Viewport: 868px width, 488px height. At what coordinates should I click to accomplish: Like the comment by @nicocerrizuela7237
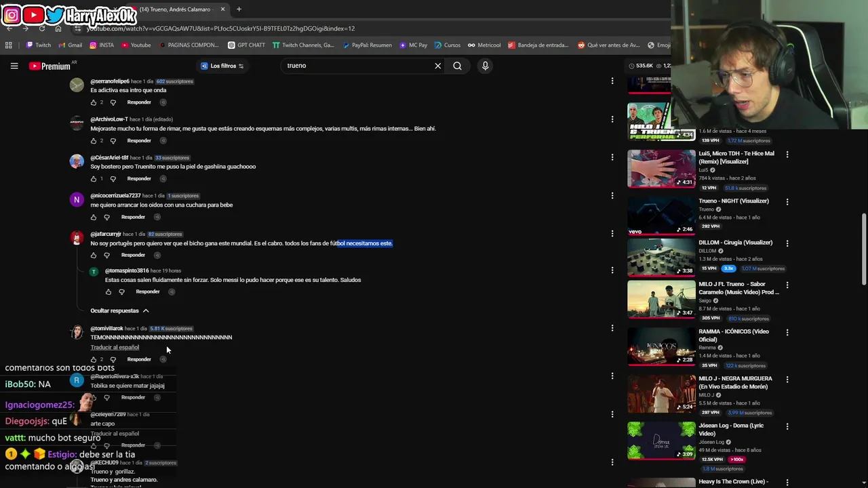[94, 218]
